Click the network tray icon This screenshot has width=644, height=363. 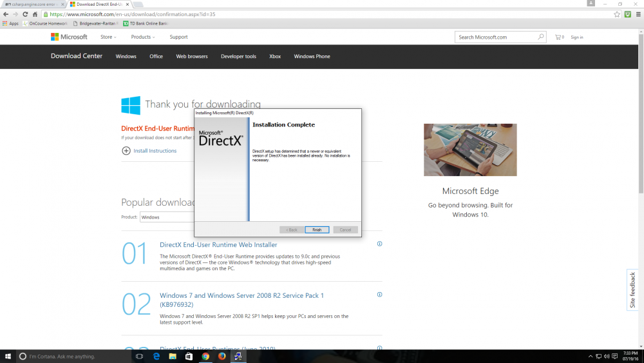[598, 357]
